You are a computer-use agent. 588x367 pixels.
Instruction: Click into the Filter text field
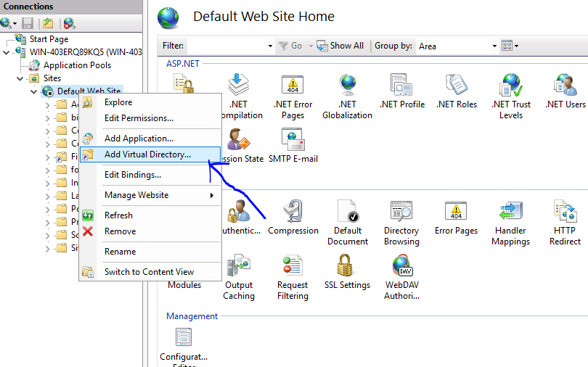click(226, 46)
